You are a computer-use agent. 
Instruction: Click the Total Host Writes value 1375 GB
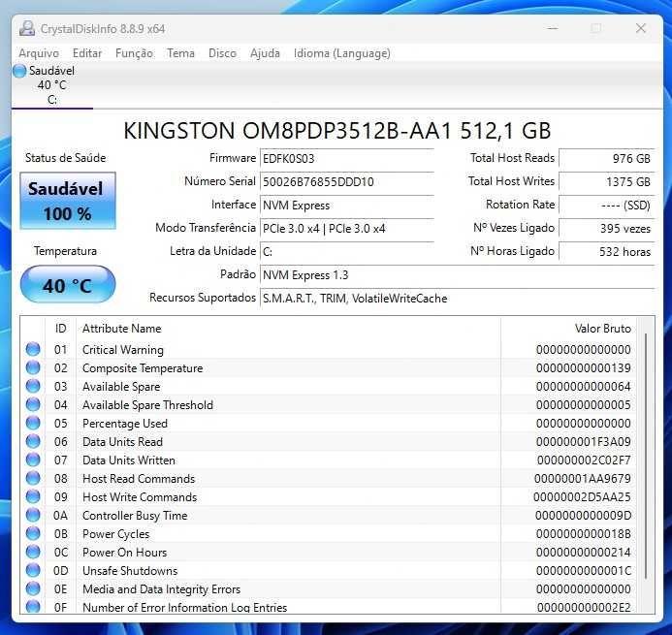[x=607, y=181]
